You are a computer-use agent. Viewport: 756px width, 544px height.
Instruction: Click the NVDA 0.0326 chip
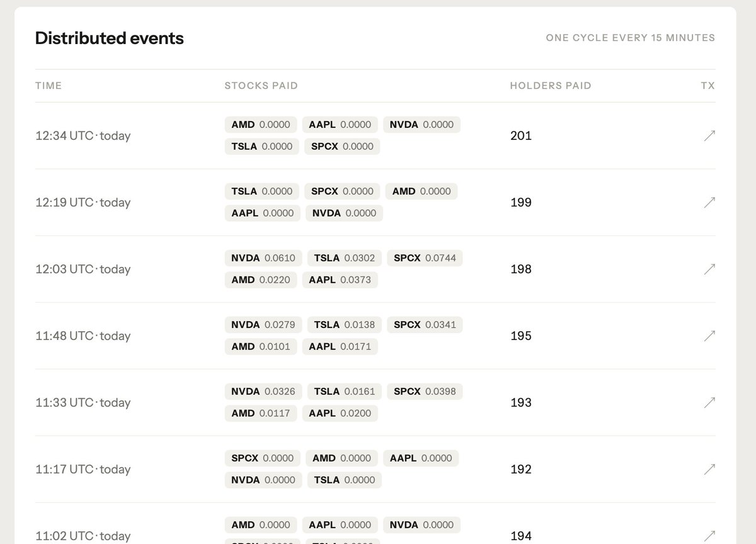click(x=263, y=392)
